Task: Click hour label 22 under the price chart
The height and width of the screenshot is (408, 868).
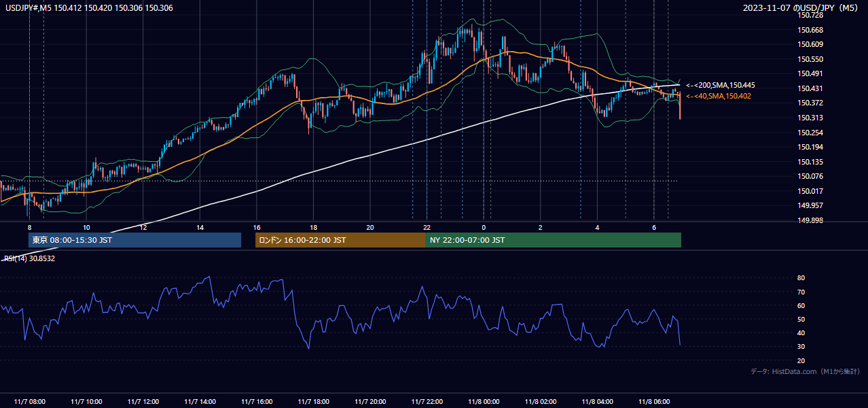Action: (427, 227)
